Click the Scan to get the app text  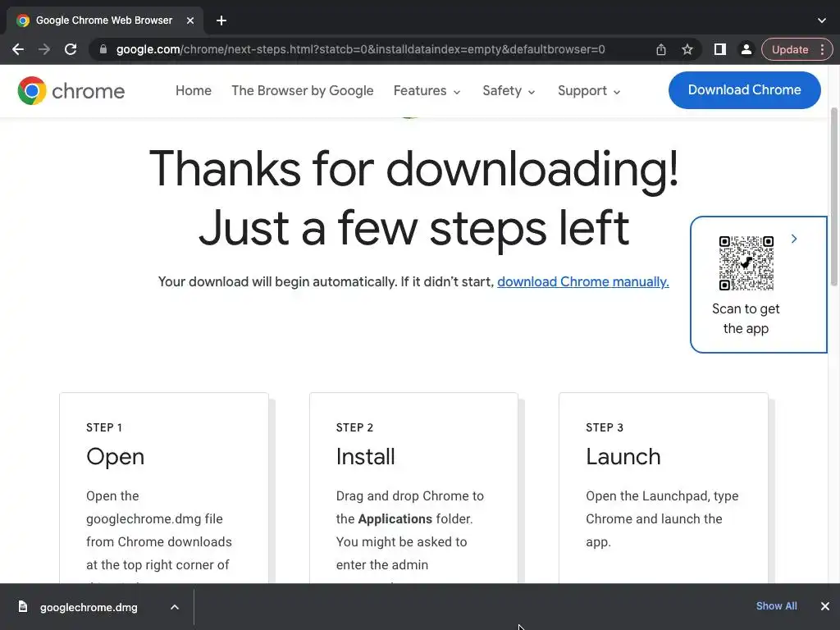click(x=746, y=319)
